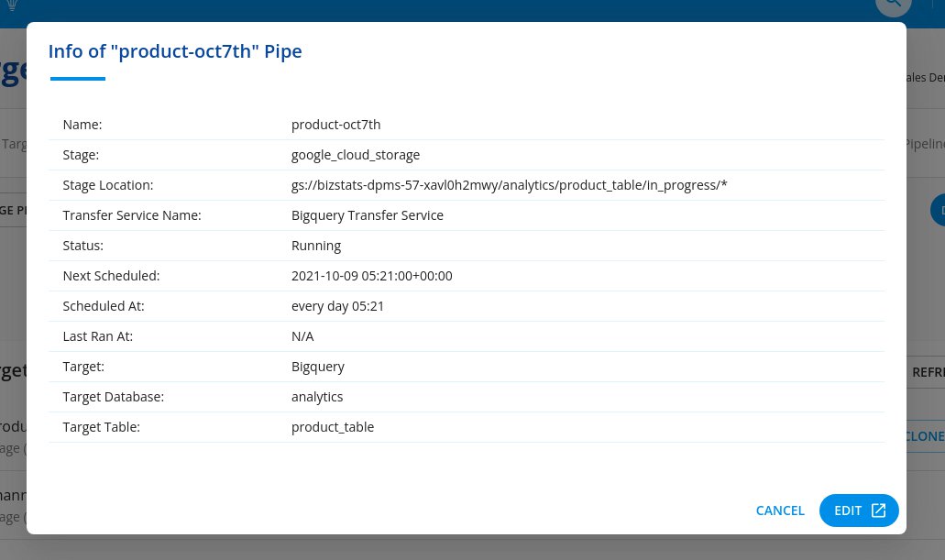Screen dimensions: 945x560
Task: Click the 'Last Ran At:' field label
Action: point(98,335)
